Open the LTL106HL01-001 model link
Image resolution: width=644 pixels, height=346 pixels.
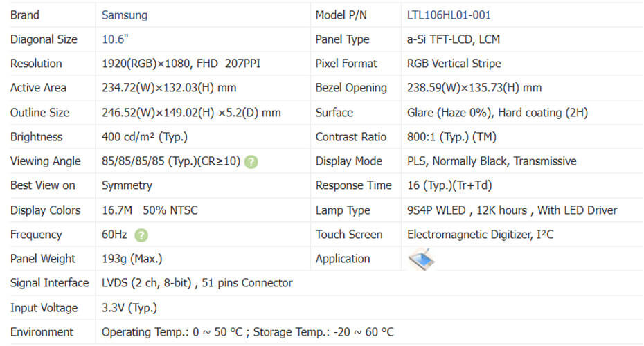[x=449, y=15]
